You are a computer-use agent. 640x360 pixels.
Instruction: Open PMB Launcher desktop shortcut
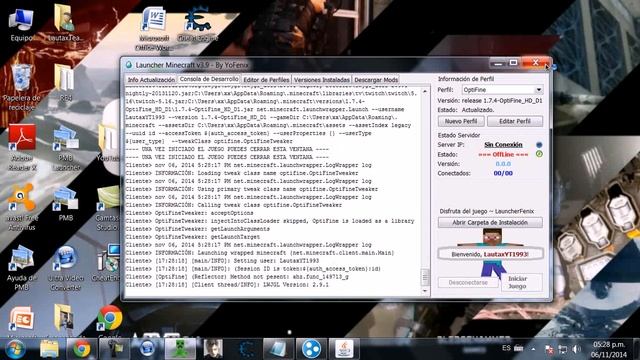pos(66,147)
